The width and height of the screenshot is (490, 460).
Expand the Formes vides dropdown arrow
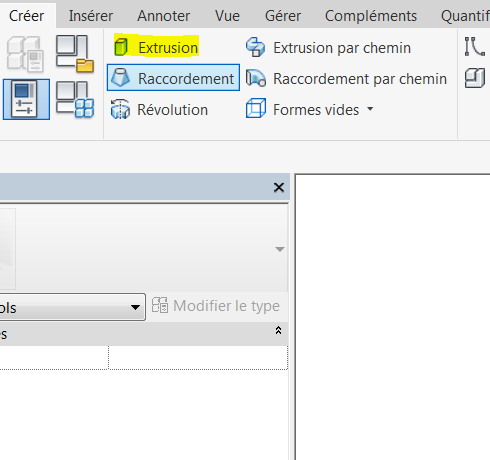pyautogui.click(x=370, y=109)
